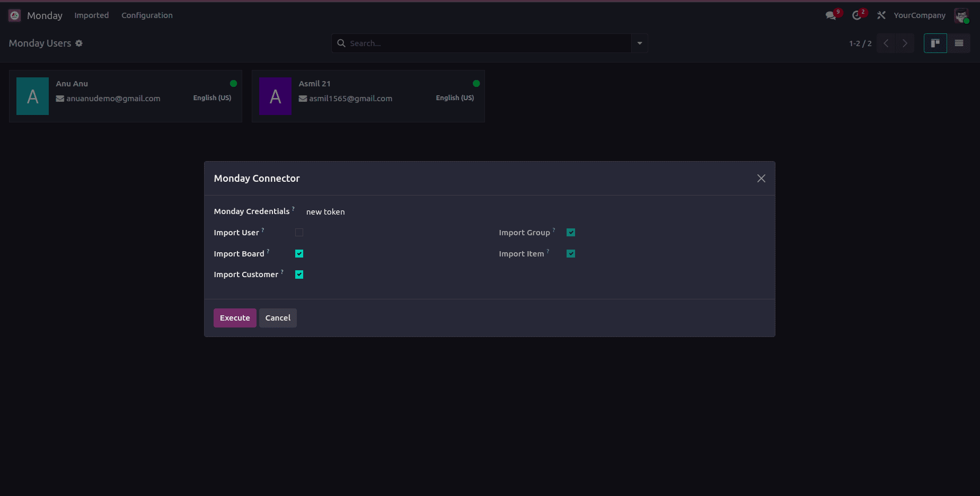980x496 pixels.
Task: Open the Monday app home icon
Action: point(14,15)
